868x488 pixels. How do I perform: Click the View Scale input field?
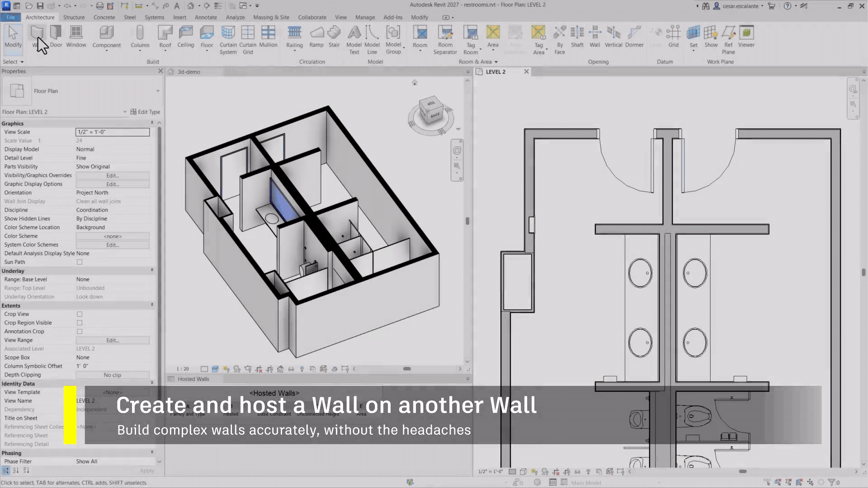[x=113, y=132]
